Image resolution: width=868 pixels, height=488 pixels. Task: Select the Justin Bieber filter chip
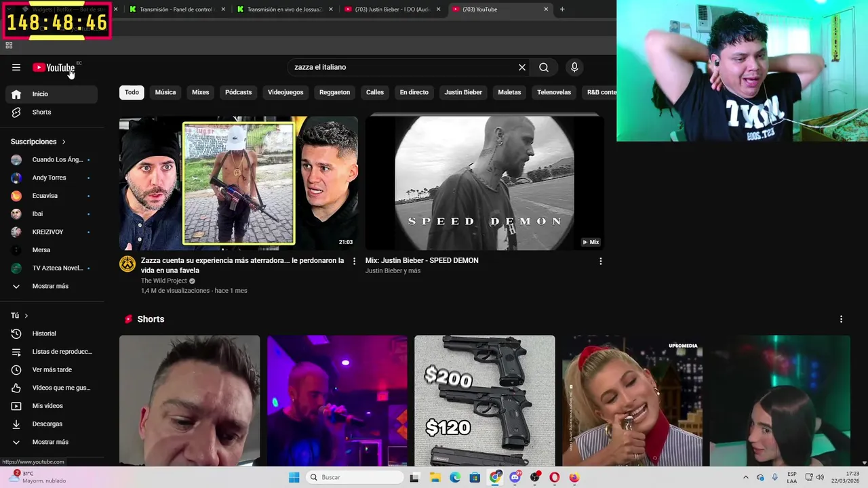(463, 92)
